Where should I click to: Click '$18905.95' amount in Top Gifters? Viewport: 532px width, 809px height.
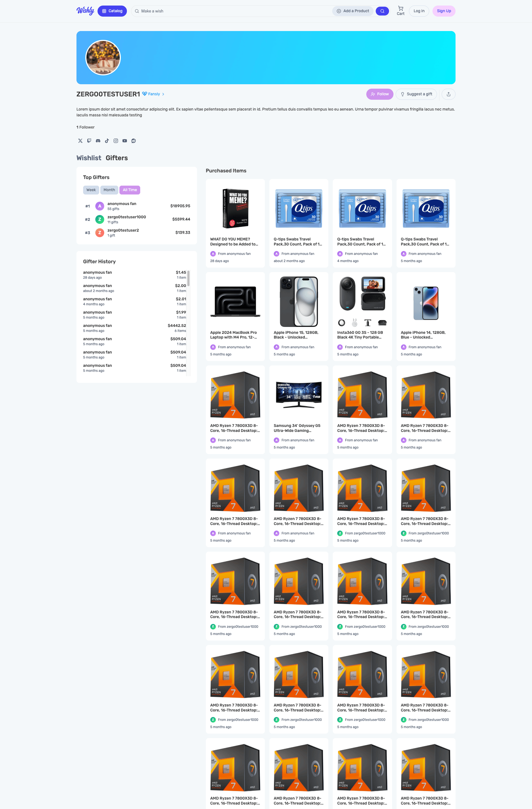tap(180, 206)
